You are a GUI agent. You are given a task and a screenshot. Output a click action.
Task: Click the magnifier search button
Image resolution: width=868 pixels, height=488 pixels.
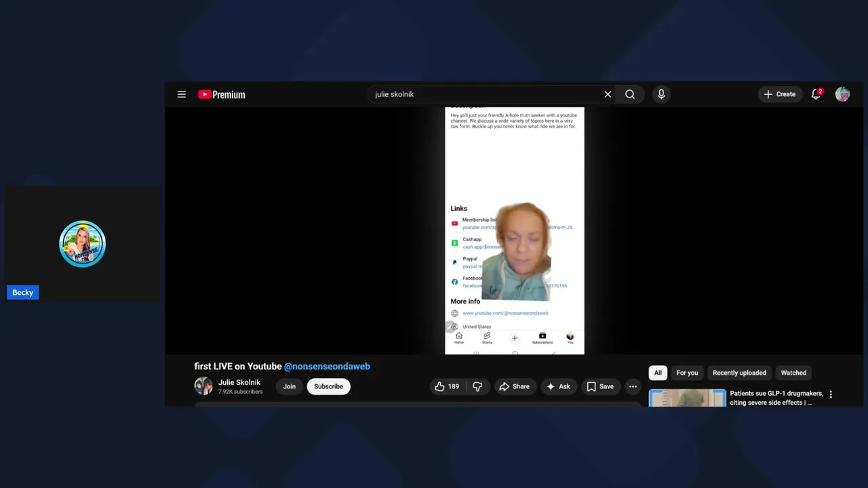630,94
